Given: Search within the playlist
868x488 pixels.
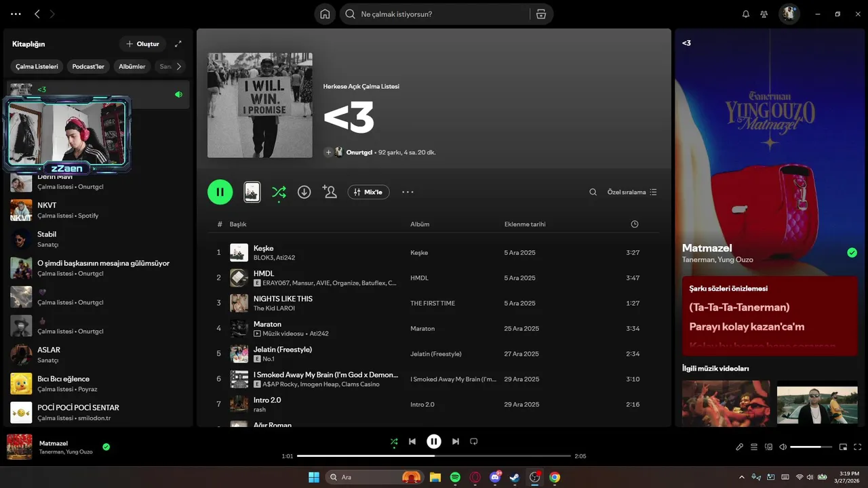Looking at the screenshot, I should point(593,192).
